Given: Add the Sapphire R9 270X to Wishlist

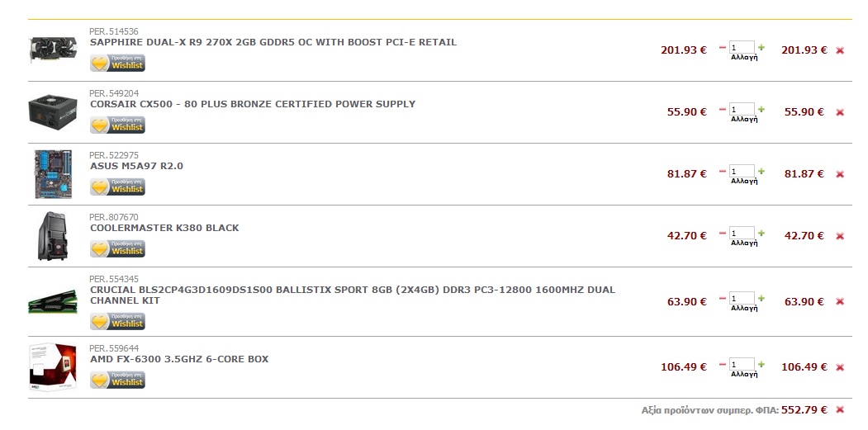Looking at the screenshot, I should pos(117,63).
